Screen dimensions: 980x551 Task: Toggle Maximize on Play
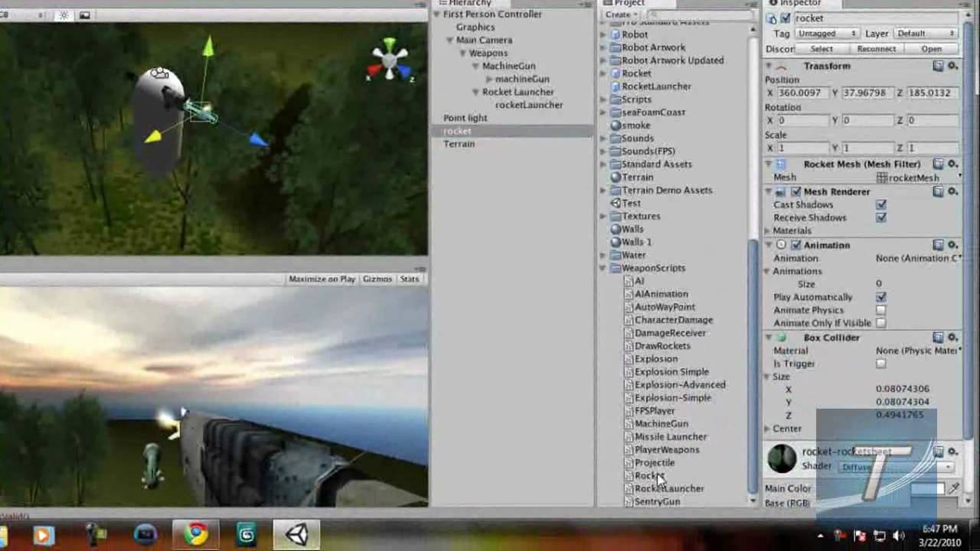click(x=322, y=279)
